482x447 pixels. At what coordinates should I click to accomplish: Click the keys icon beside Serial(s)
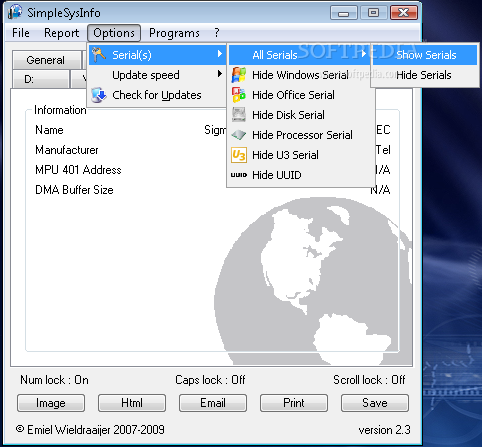point(99,55)
